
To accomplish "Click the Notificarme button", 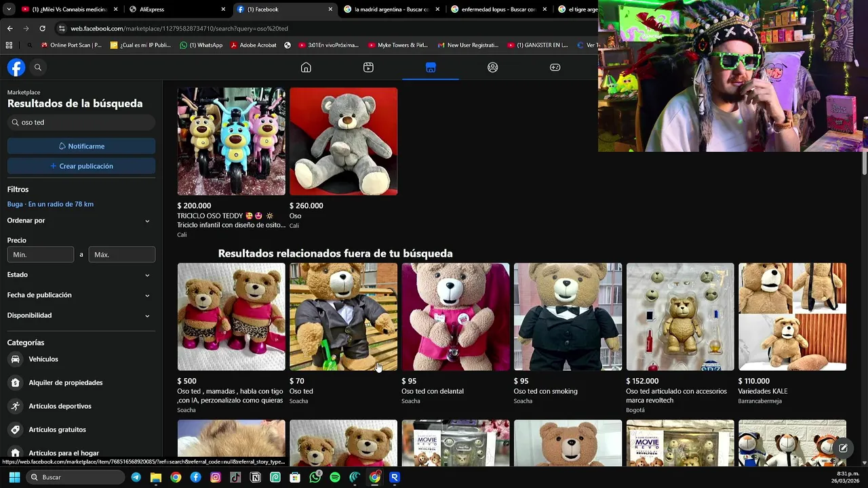I will [x=81, y=146].
